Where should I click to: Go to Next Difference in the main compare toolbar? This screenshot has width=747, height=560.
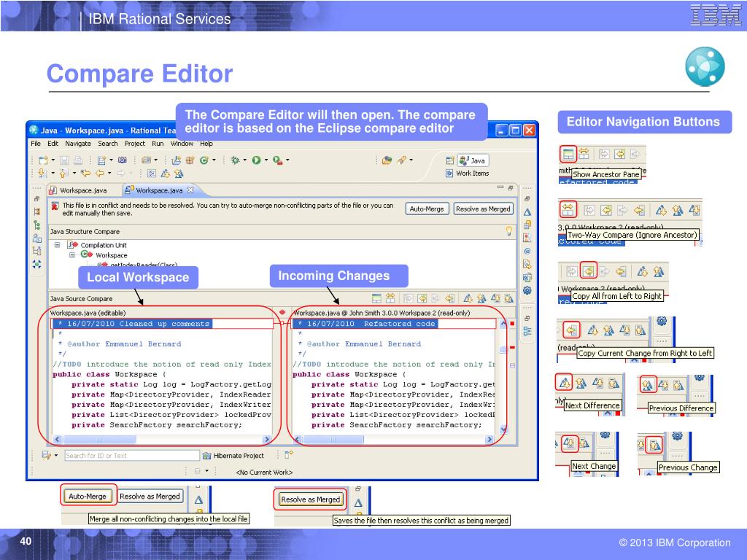(468, 298)
